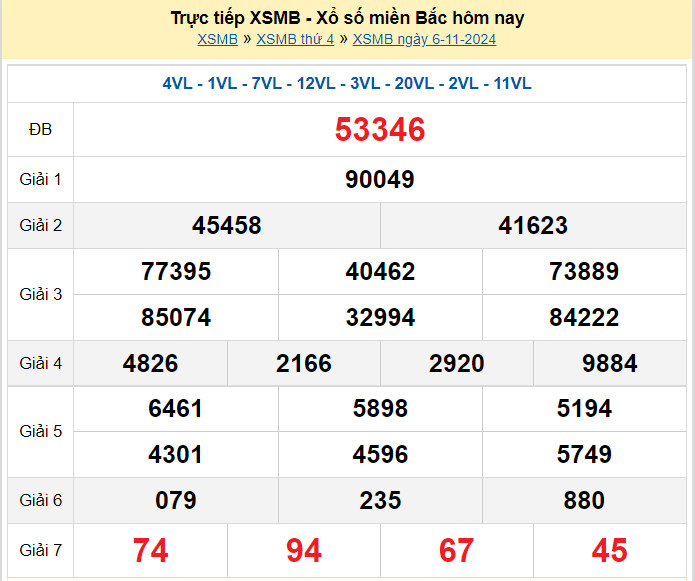Screen dimensions: 695x581
Task: Select third prize number 77395
Action: coord(176,271)
